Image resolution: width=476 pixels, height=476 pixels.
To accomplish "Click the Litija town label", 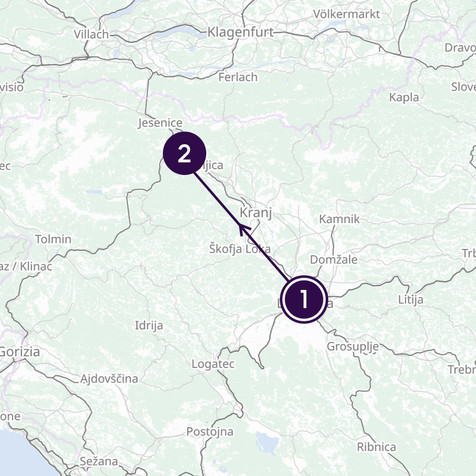I will (411, 300).
